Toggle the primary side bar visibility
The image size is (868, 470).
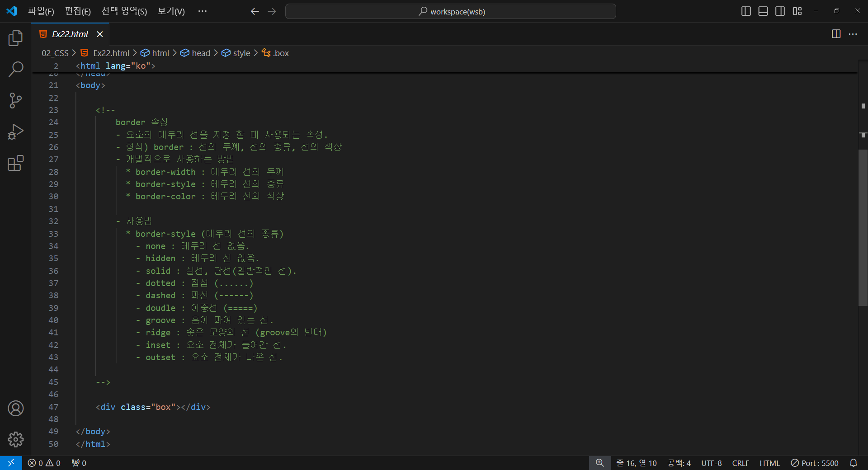[746, 11]
